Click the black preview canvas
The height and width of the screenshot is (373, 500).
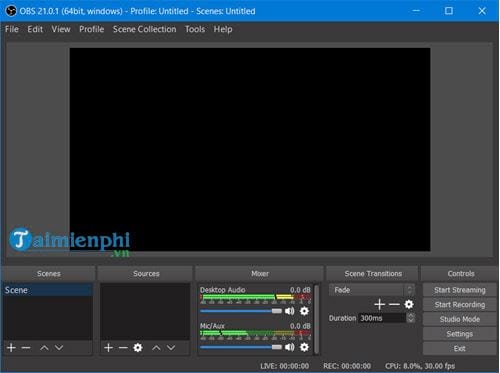pyautogui.click(x=250, y=149)
